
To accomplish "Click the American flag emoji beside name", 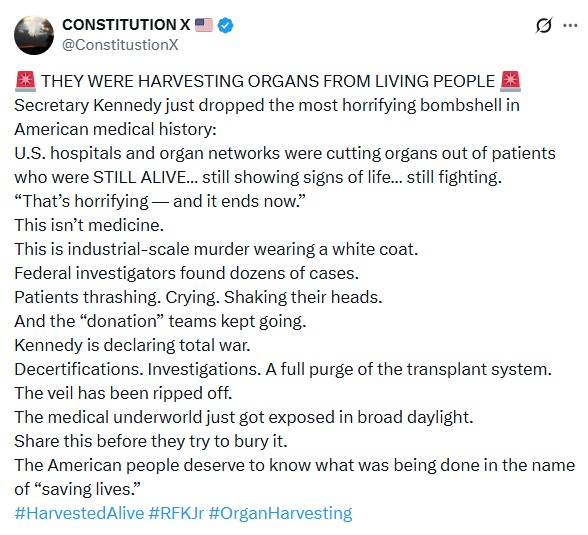I will click(204, 25).
